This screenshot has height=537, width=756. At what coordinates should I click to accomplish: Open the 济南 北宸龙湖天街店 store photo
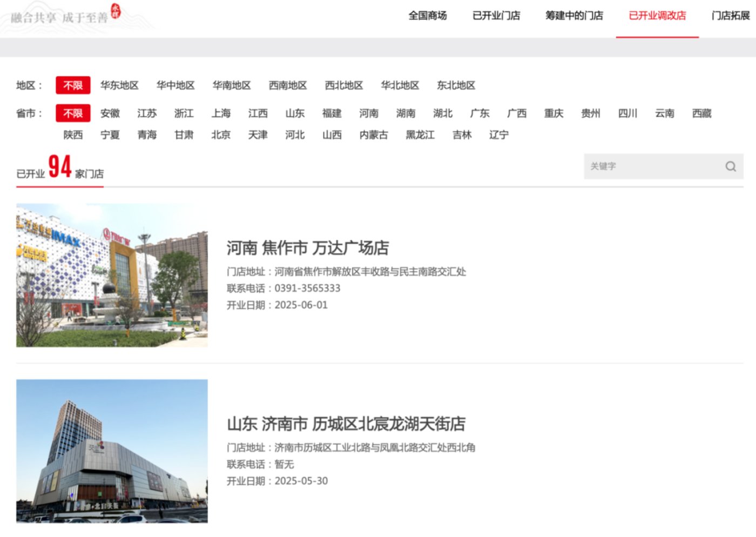point(112,451)
